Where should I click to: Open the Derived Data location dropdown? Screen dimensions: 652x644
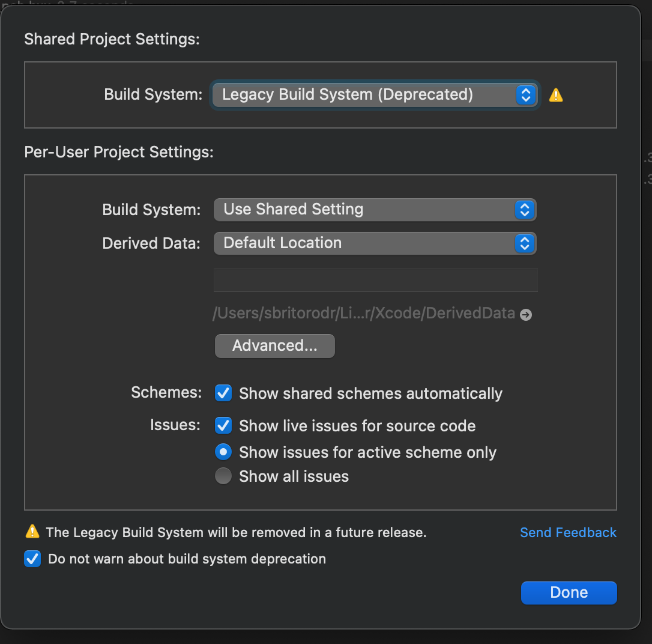[360, 243]
